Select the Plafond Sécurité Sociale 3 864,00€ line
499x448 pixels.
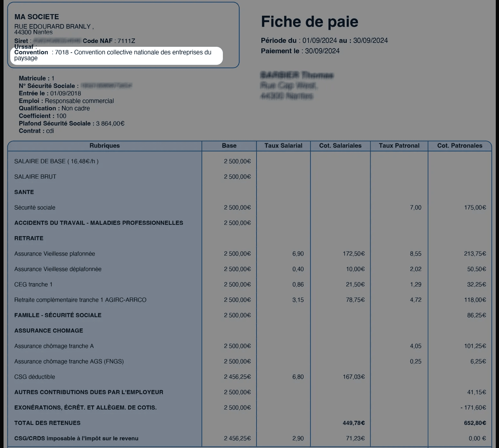pyautogui.click(x=72, y=123)
